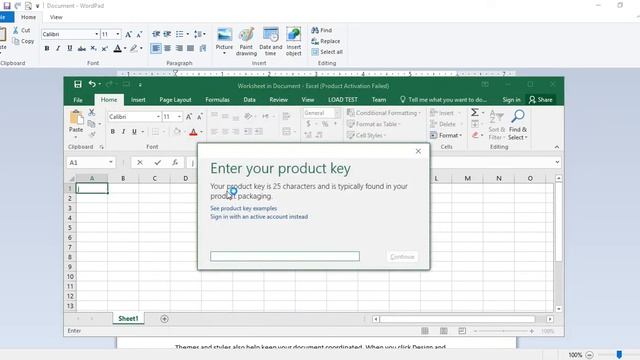
Task: Open the WordPad Home tab
Action: 28,17
